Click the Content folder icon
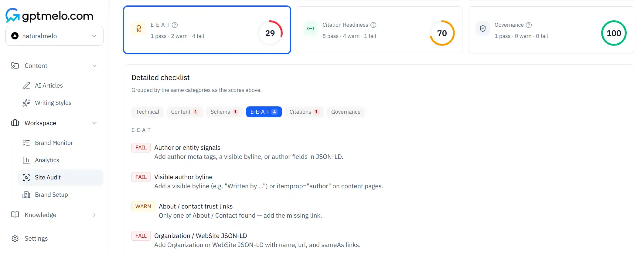The image size is (644, 254). (x=15, y=65)
